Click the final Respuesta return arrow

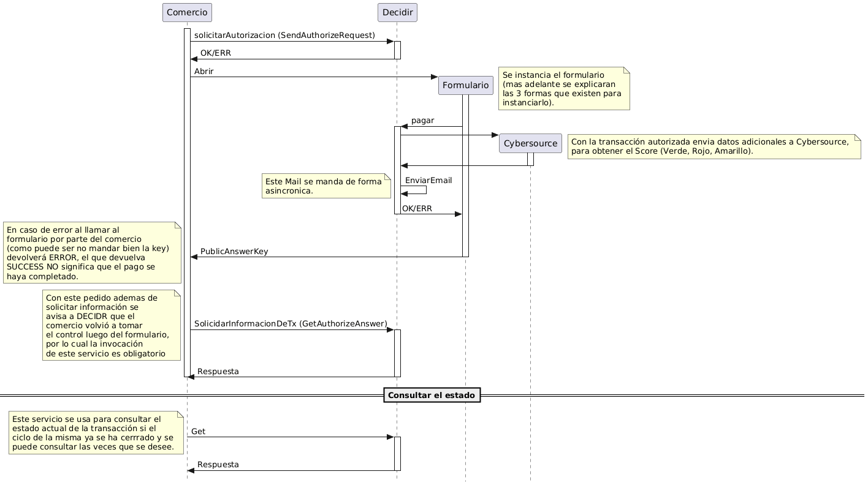(x=288, y=469)
